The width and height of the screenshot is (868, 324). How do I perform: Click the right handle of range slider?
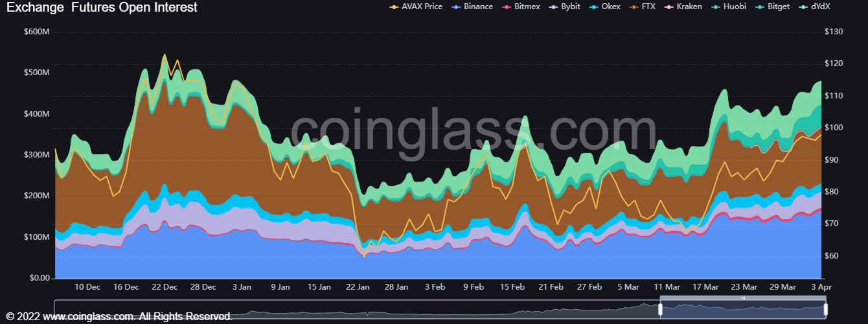[825, 310]
